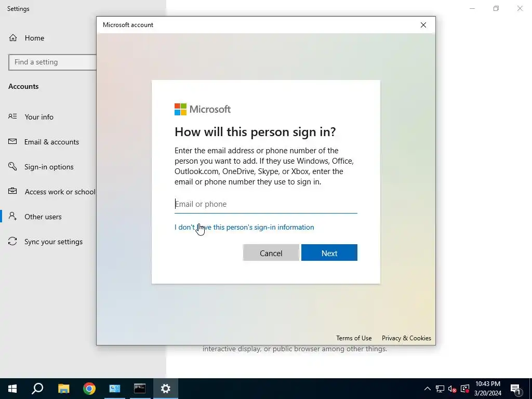Click the Settings gear taskbar icon
The width and height of the screenshot is (532, 399).
[166, 389]
